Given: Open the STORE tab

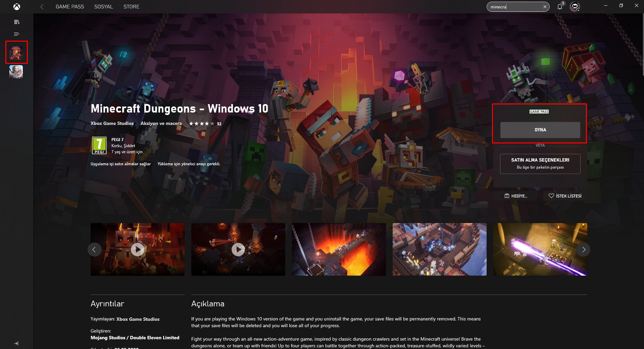Looking at the screenshot, I should coord(131,7).
